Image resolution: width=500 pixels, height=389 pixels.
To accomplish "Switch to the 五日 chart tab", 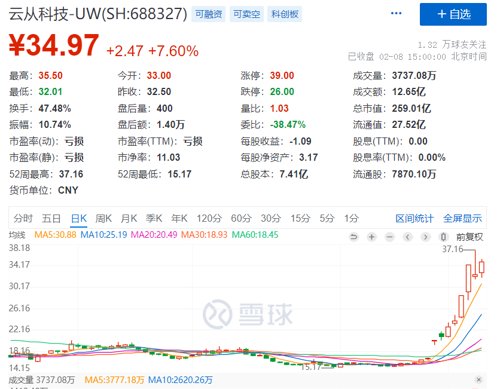I will coord(51,219).
